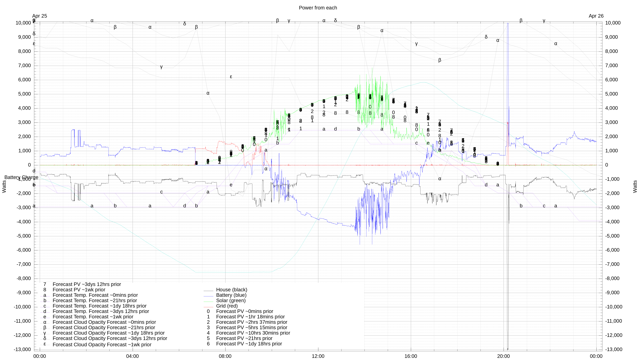This screenshot has width=644, height=362.
Task: Click 'Forecast Cloud Opacity Forecast ~1dy 18hrs prior' legend
Action: point(109,333)
